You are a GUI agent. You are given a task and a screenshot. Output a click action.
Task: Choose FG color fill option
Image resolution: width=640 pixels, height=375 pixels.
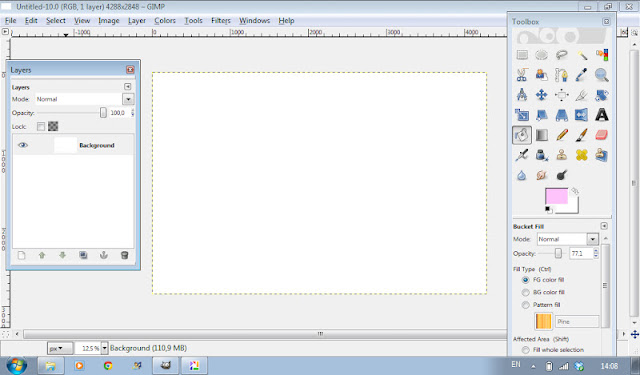[x=526, y=280]
